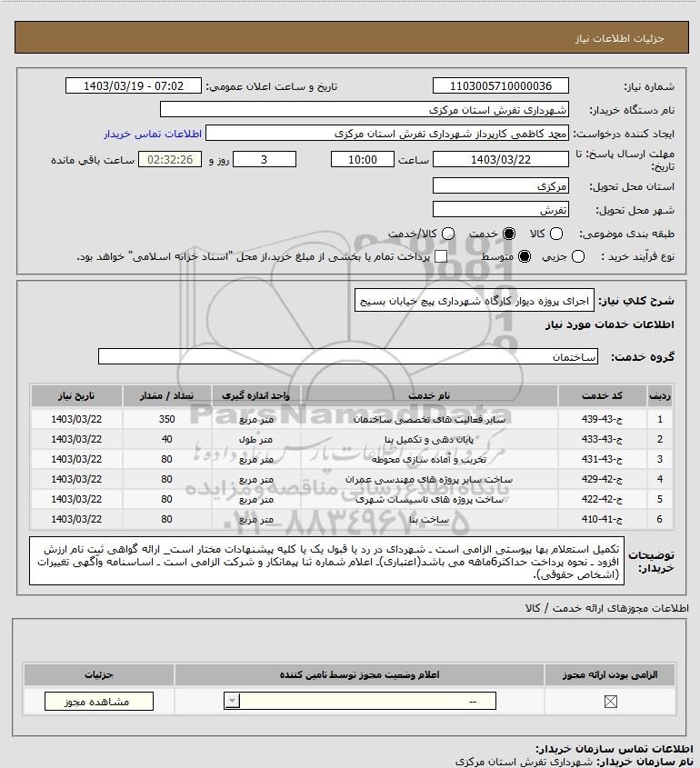Click service name ساخت پروژه های تاسیسات شهری
Screen dimensions: 700x768
tap(429, 499)
